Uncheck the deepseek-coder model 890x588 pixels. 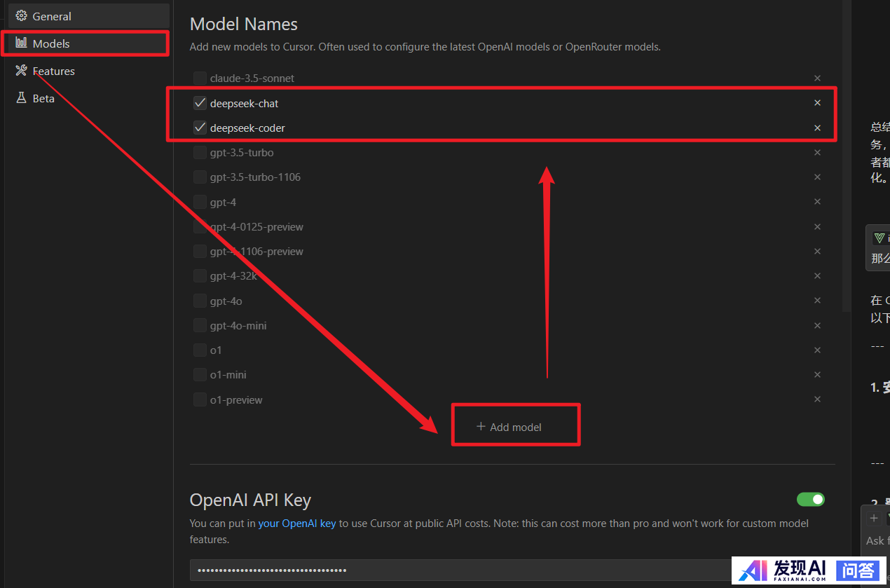click(200, 128)
